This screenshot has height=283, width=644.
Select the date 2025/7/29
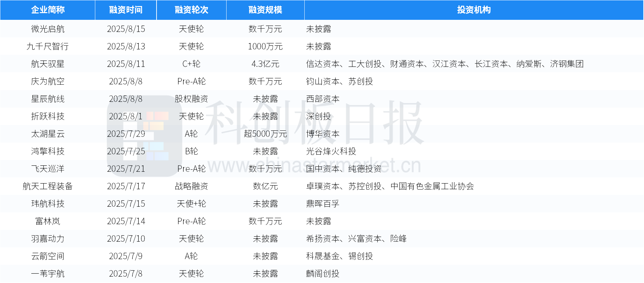(x=126, y=134)
